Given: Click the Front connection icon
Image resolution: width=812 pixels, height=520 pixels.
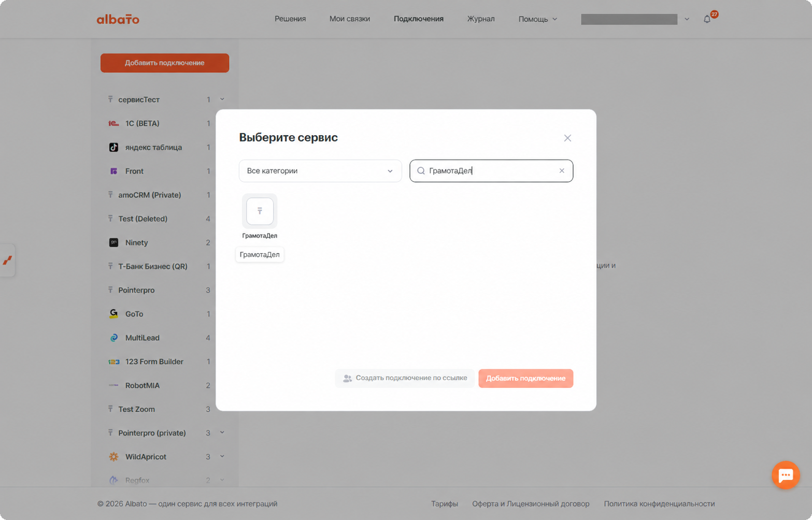Looking at the screenshot, I should click(113, 171).
